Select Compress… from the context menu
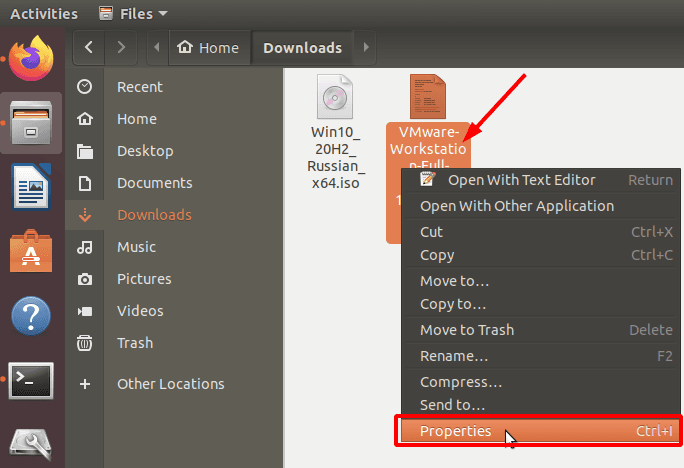The width and height of the screenshot is (684, 468). pyautogui.click(x=540, y=382)
